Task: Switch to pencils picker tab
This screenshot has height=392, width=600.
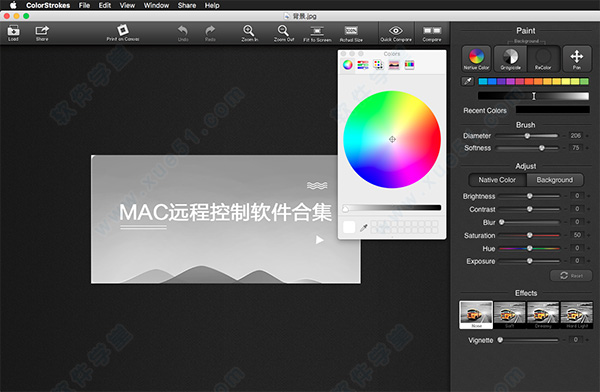Action: (x=409, y=65)
